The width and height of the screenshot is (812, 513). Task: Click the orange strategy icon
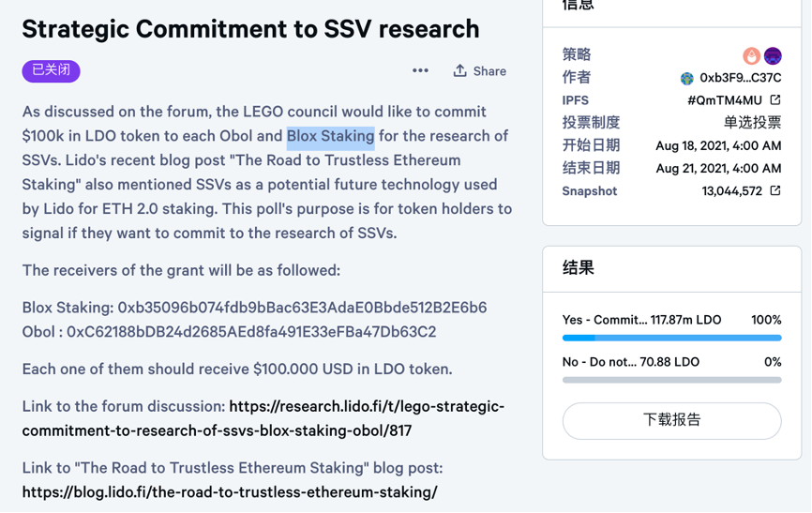(751, 55)
